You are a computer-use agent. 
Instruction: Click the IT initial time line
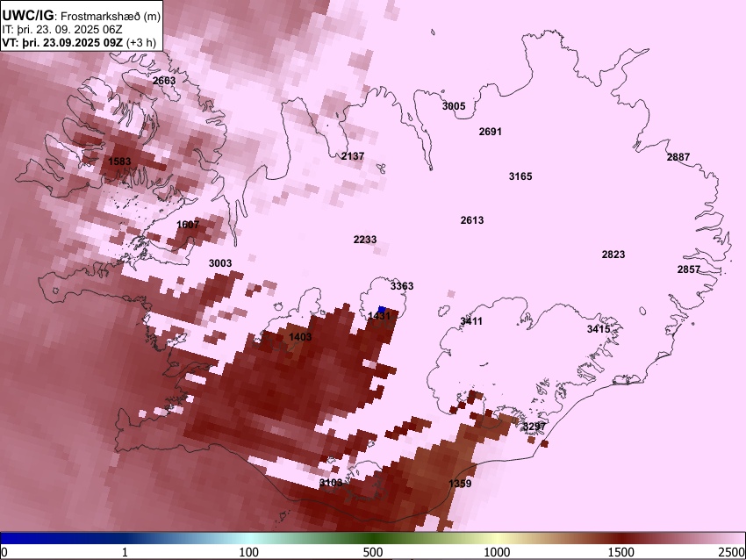point(61,30)
